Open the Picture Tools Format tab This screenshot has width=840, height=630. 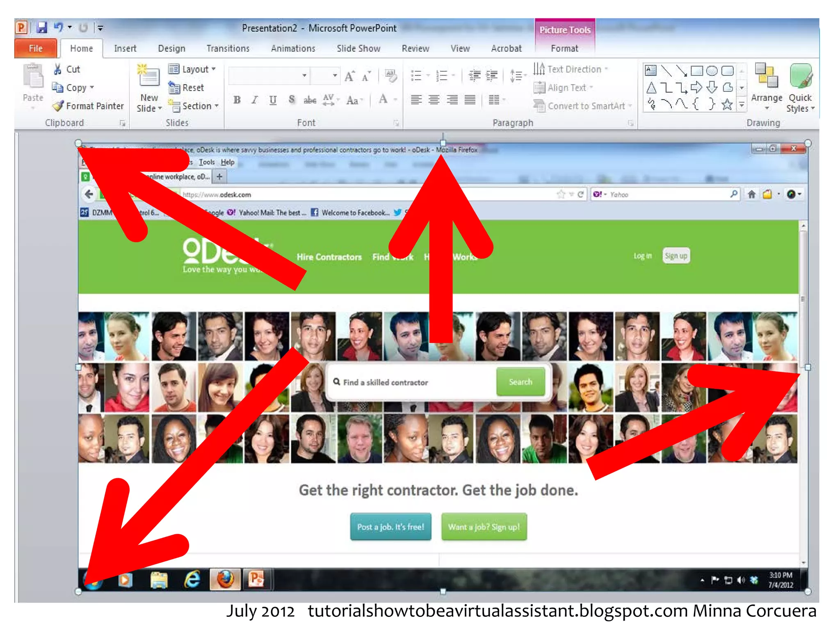(x=564, y=48)
